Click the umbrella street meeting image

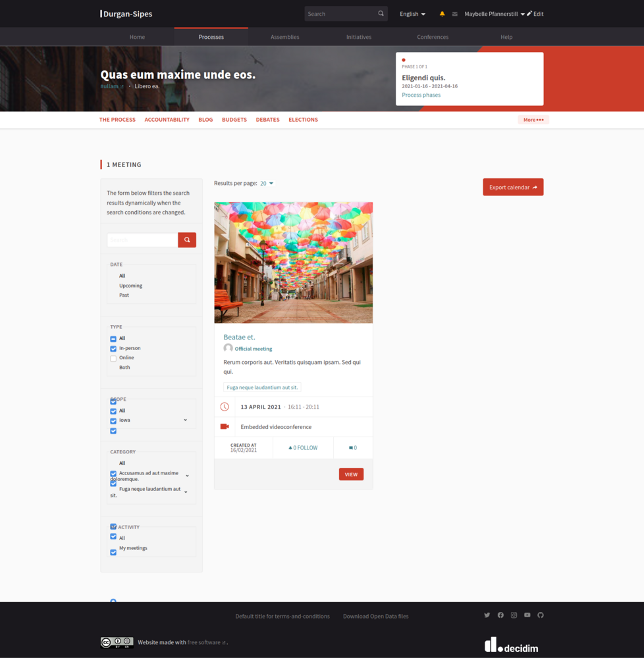click(x=293, y=263)
